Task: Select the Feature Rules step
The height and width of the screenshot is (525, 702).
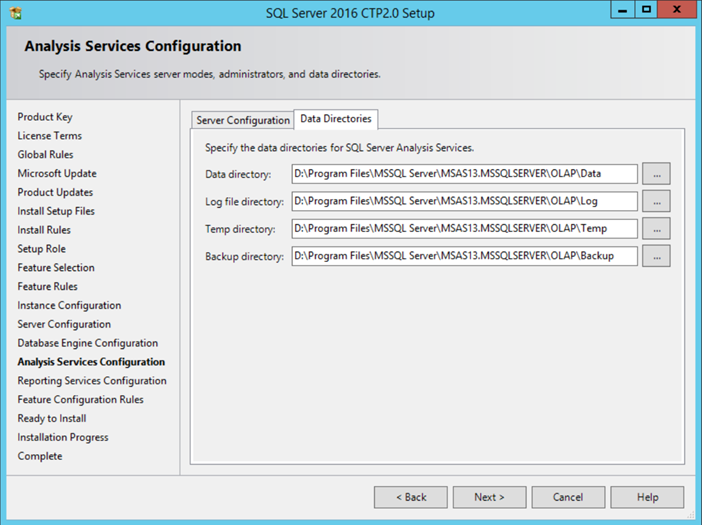Action: tap(47, 286)
